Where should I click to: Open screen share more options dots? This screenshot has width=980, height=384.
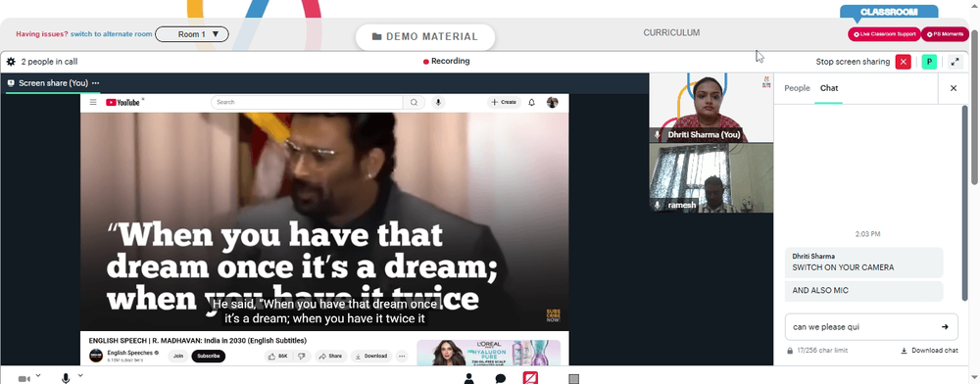pos(96,83)
